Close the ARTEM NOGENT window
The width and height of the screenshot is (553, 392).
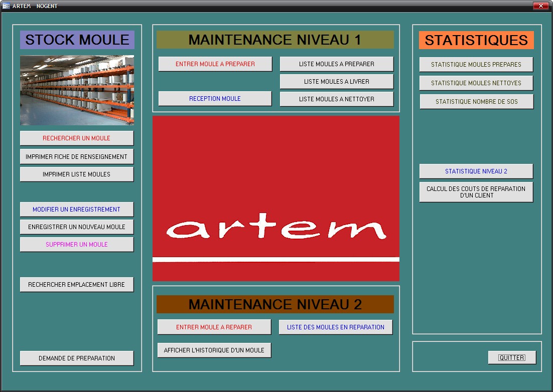coord(541,6)
